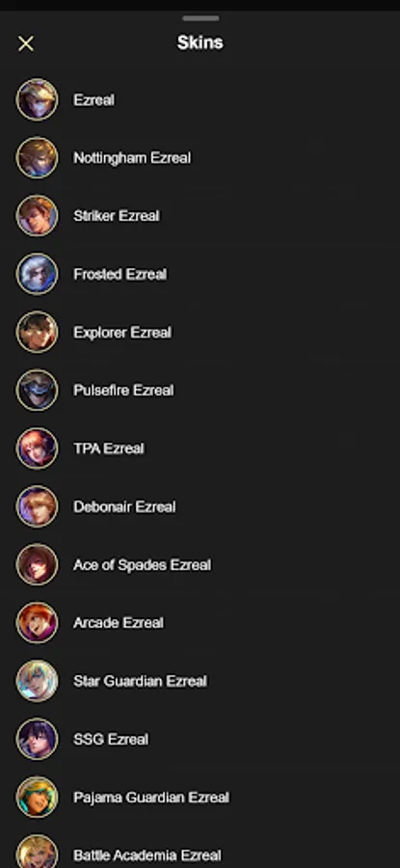Tap the Arcade Ezreal portrait icon
The height and width of the screenshot is (868, 400).
(37, 623)
